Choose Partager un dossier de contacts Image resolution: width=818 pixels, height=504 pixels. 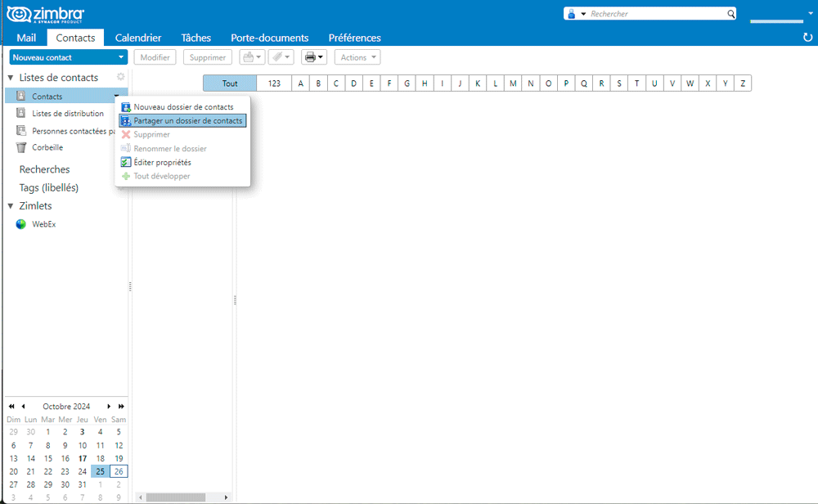[x=182, y=120]
